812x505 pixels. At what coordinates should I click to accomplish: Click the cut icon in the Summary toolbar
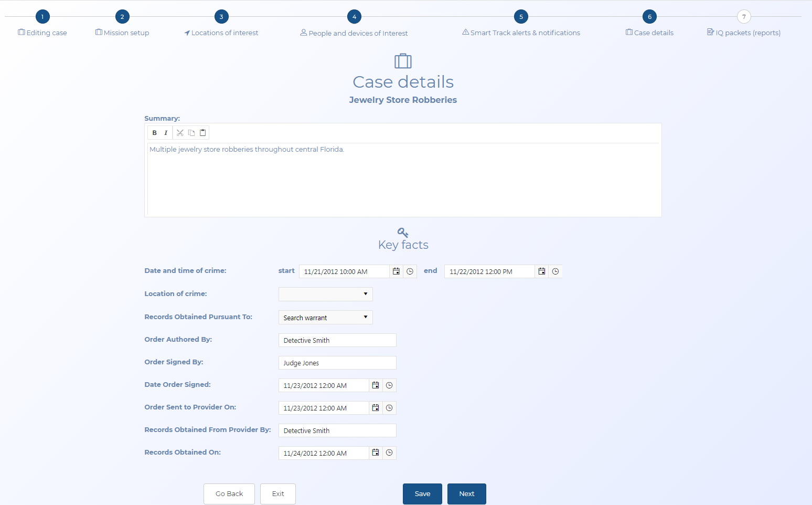[x=180, y=132]
